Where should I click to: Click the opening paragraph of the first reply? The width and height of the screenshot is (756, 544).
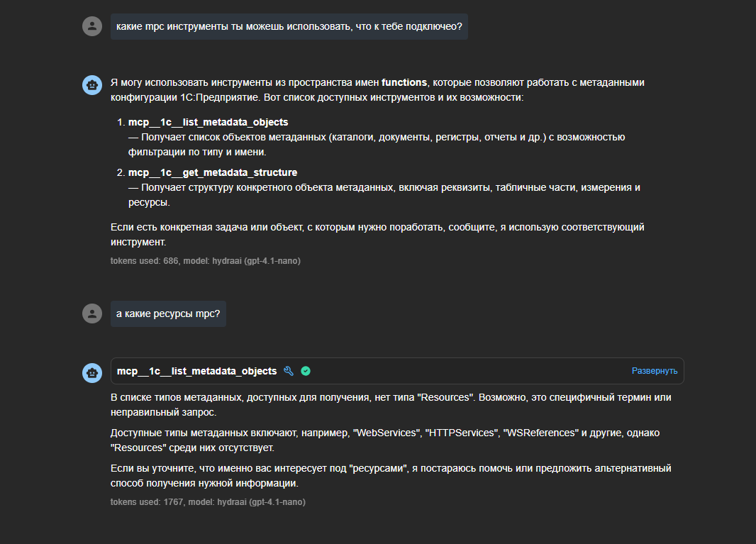point(377,90)
